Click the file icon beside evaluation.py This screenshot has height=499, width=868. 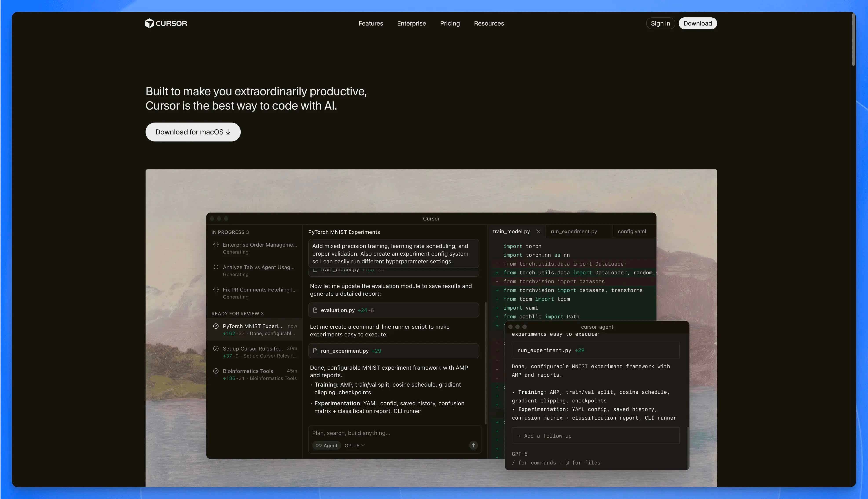click(x=315, y=310)
